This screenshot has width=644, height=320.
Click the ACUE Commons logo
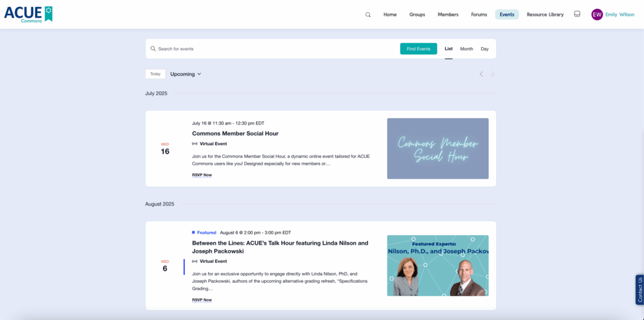coord(28,14)
